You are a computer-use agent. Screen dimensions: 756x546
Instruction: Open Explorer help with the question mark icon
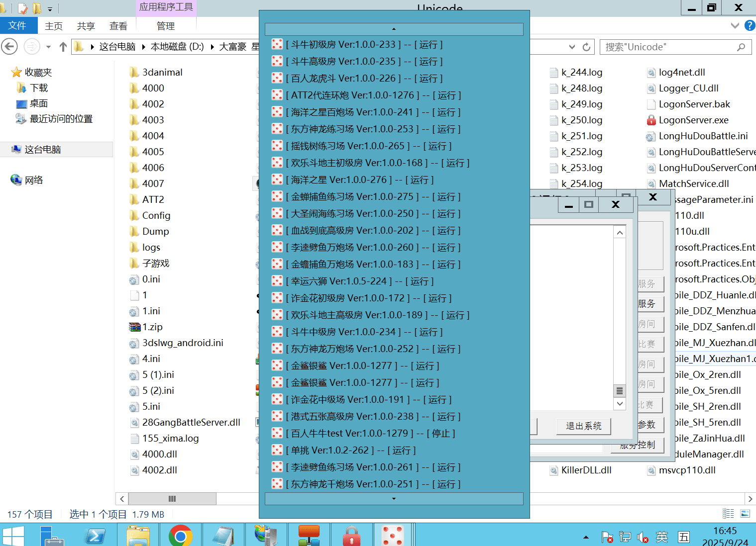coord(750,25)
